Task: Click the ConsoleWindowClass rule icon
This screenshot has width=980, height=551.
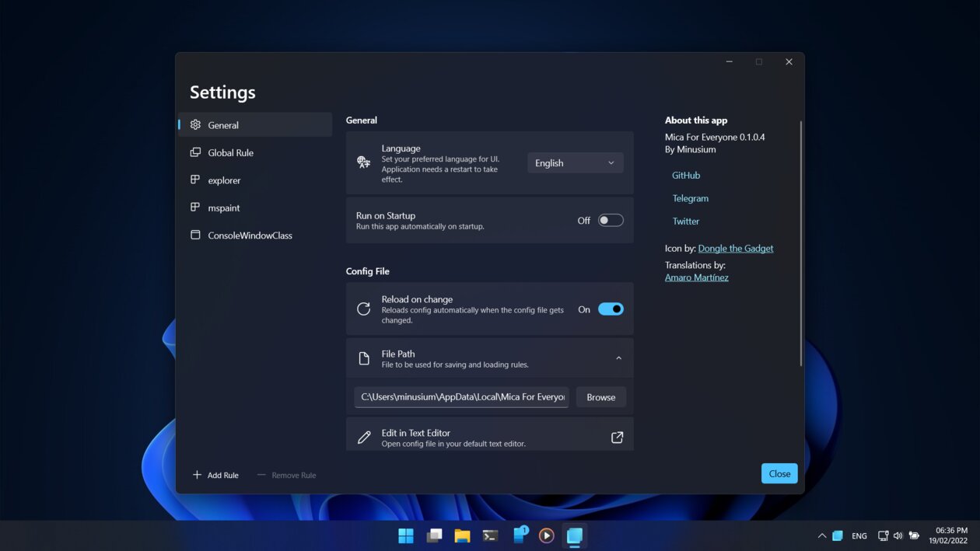Action: 195,235
